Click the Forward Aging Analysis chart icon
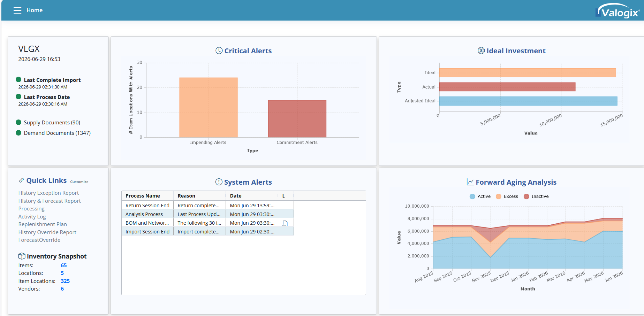Screen dimensions: 644x316 [x=470, y=182]
